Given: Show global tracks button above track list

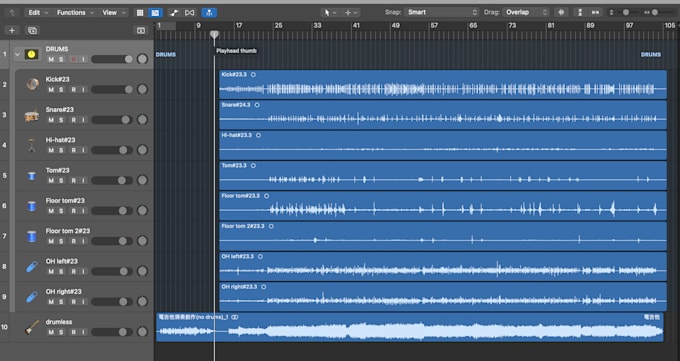Looking at the screenshot, I should pyautogui.click(x=141, y=30).
